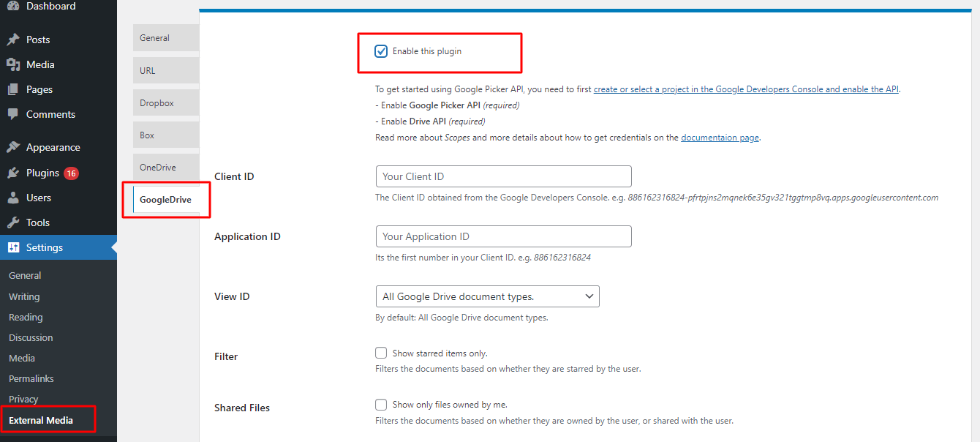Click the example Application ID 886162316824

562,258
